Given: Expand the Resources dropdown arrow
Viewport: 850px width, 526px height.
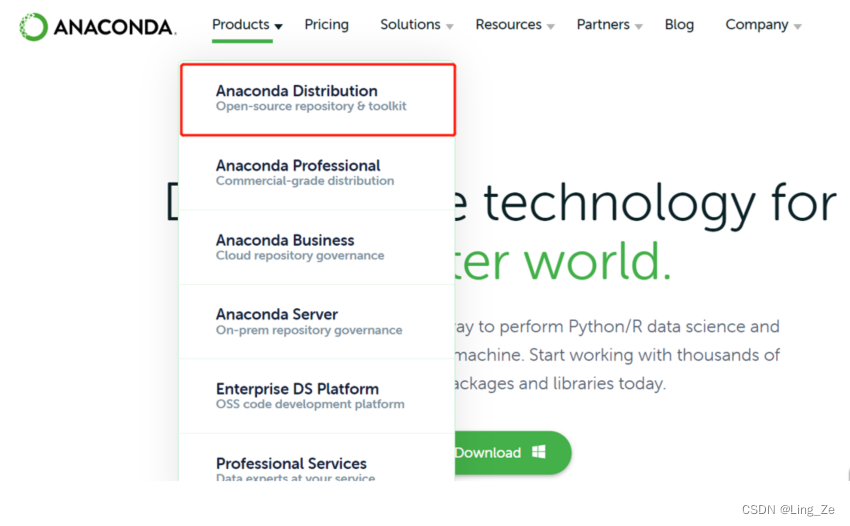Looking at the screenshot, I should [x=551, y=26].
